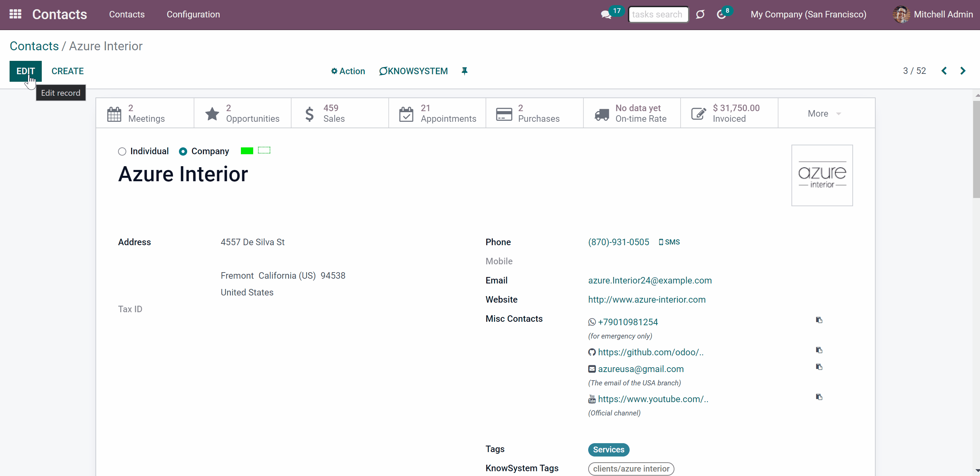The image size is (980, 476).
Task: Open the 459 Sales stat tab
Action: click(x=340, y=114)
